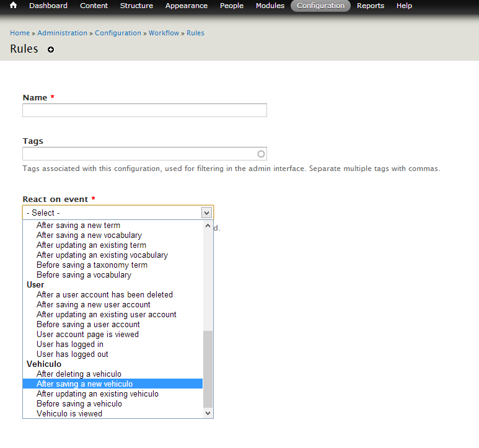Click the add shortcut plus icon beside Rules
This screenshot has width=479, height=448.
point(51,50)
